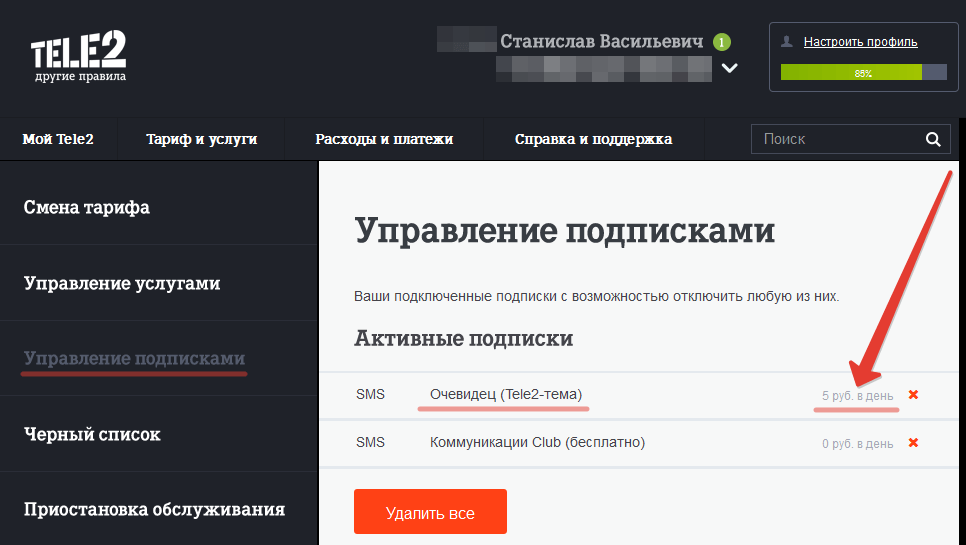Viewport: 966px width, 545px height.
Task: Click the Очевидец (Tele2-тема) subscription name
Action: (x=506, y=394)
